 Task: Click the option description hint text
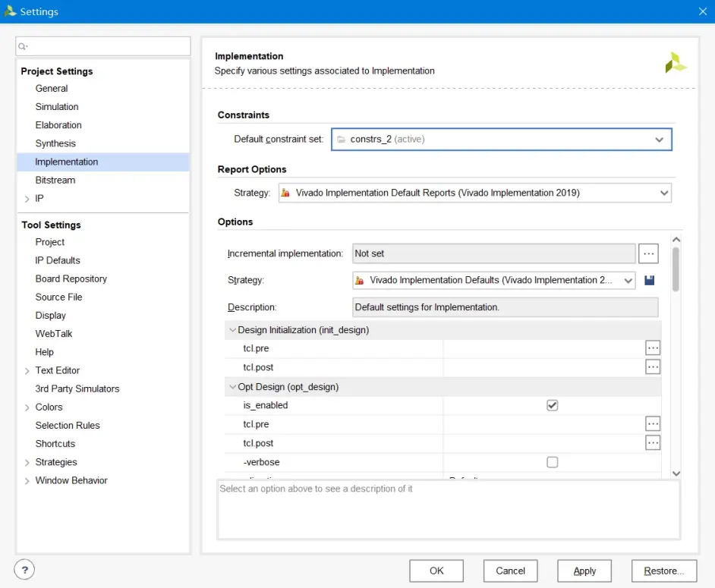point(316,489)
